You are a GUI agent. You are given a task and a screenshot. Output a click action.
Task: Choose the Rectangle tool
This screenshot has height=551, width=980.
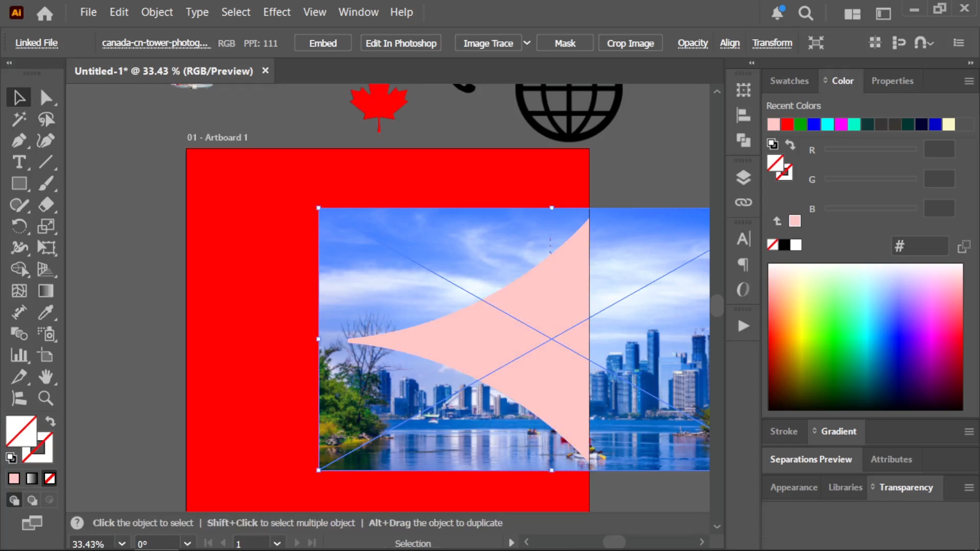coord(19,184)
